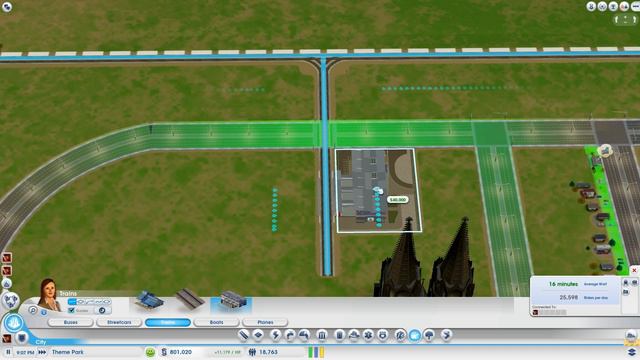640x360 pixels.
Task: Switch to the Planes tab
Action: (265, 322)
